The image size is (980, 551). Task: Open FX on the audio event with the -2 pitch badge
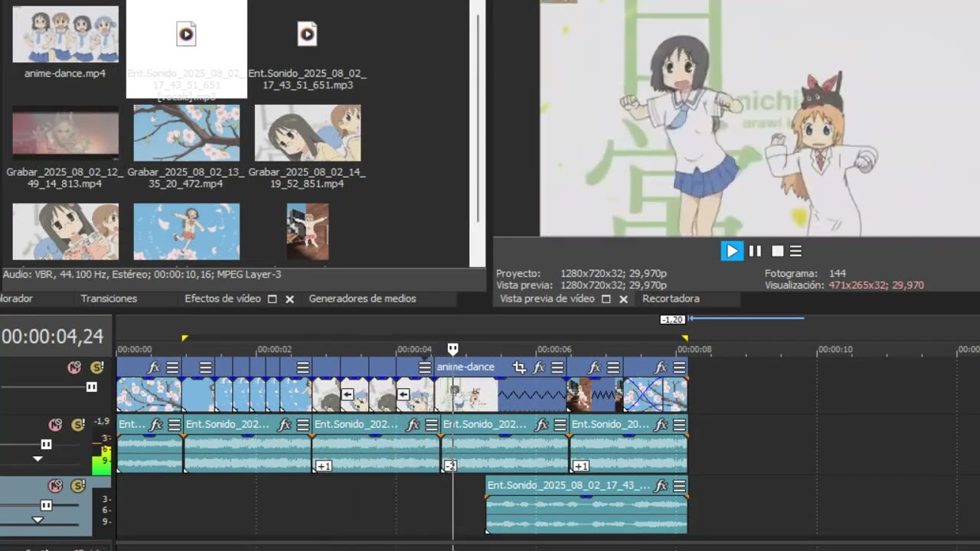(x=542, y=425)
